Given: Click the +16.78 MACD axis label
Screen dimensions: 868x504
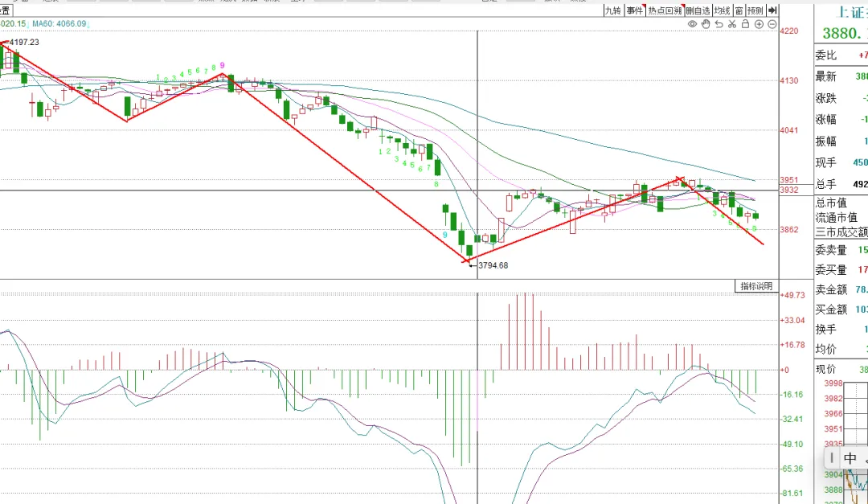Looking at the screenshot, I should click(792, 345).
